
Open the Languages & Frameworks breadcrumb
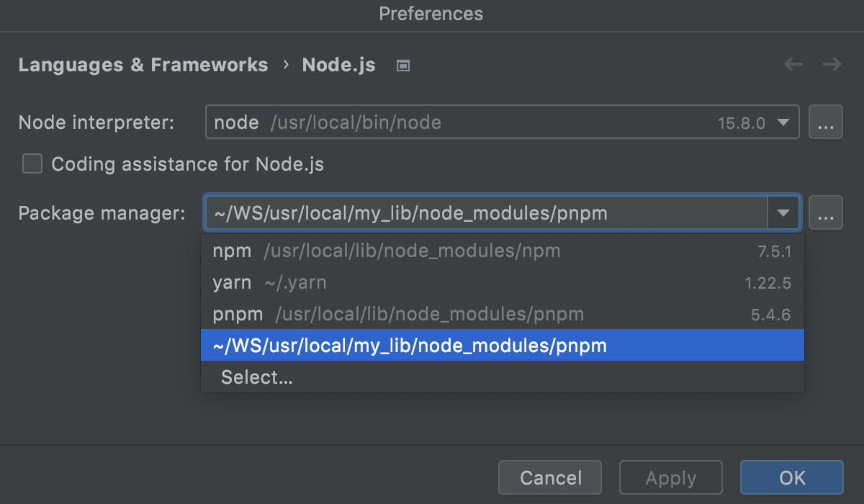(x=143, y=65)
